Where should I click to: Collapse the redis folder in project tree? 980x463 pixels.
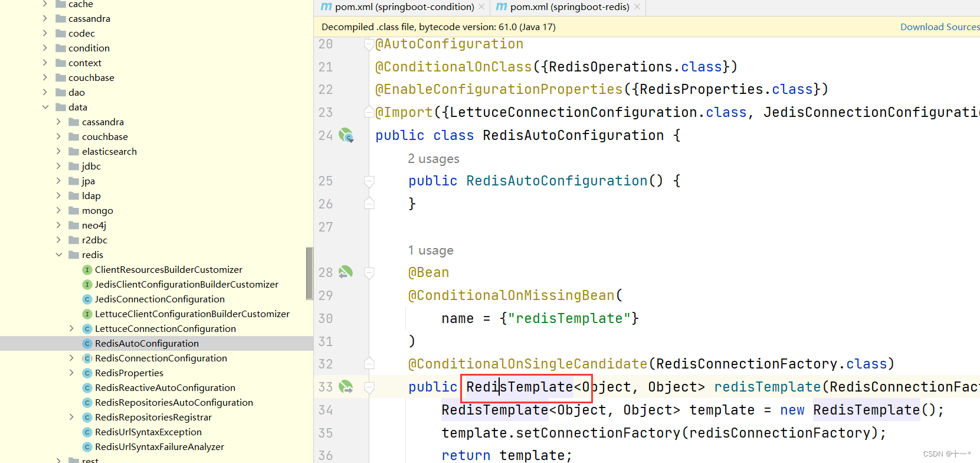[58, 255]
